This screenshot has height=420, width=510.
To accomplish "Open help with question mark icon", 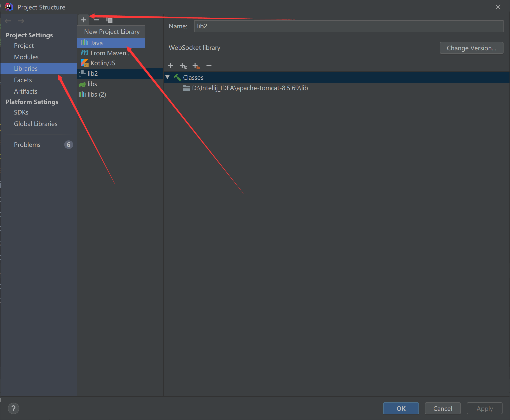I will tap(13, 408).
